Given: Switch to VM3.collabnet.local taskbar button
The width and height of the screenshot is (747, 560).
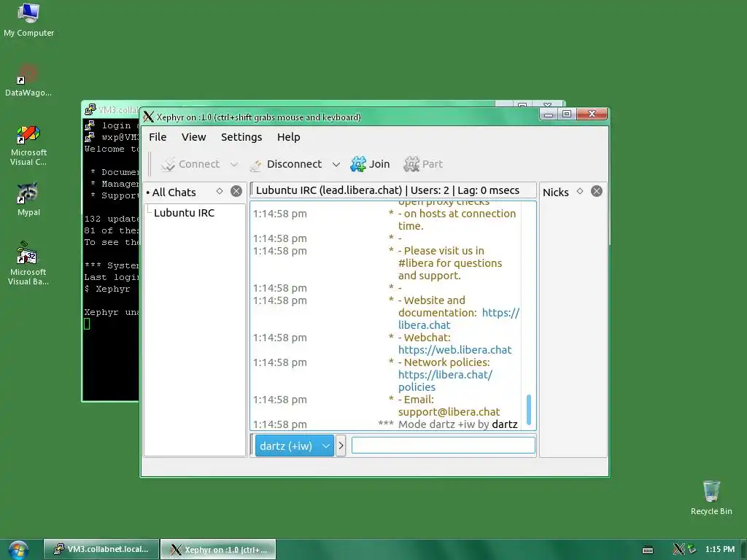Looking at the screenshot, I should 101,549.
